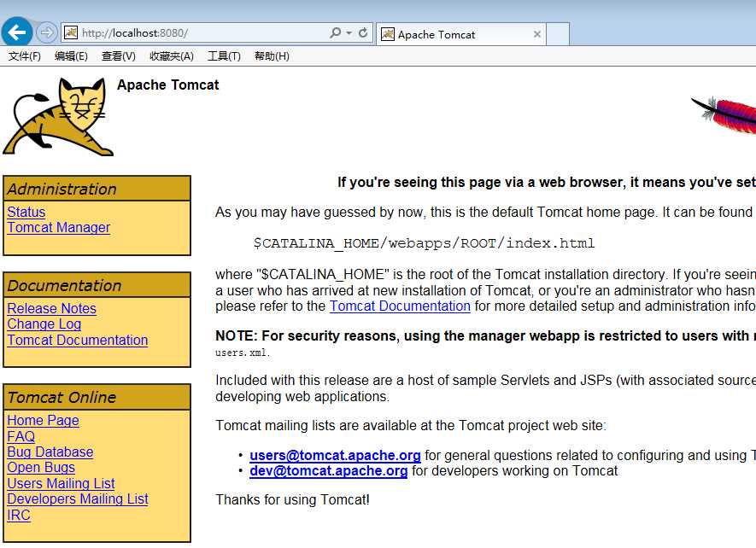Close the Apache Tomcat tab
Viewport: 756px width, 548px height.
pyautogui.click(x=537, y=34)
